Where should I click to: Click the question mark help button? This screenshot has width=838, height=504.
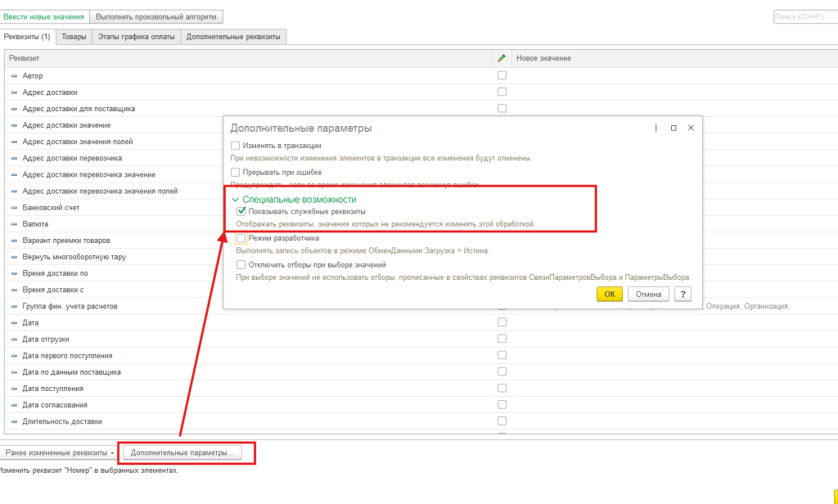tap(681, 295)
